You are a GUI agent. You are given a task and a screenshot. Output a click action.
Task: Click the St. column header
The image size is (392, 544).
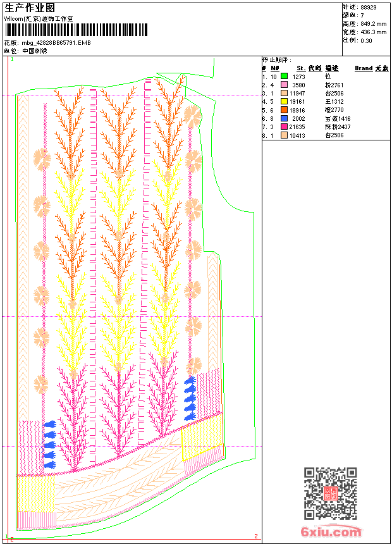click(x=301, y=68)
